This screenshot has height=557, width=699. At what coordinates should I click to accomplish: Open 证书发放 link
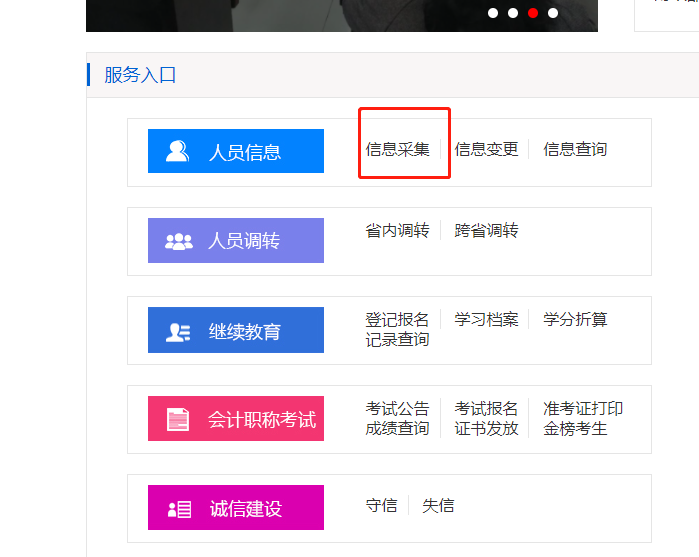click(x=486, y=429)
